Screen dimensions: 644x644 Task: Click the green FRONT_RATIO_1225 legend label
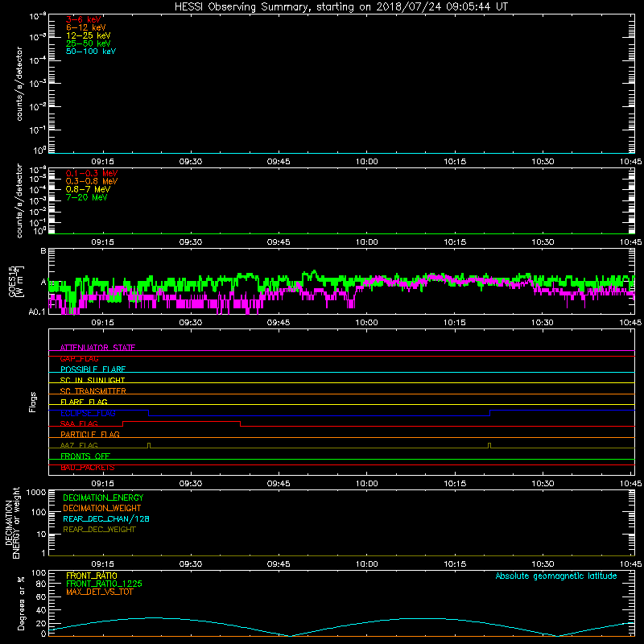pos(104,584)
